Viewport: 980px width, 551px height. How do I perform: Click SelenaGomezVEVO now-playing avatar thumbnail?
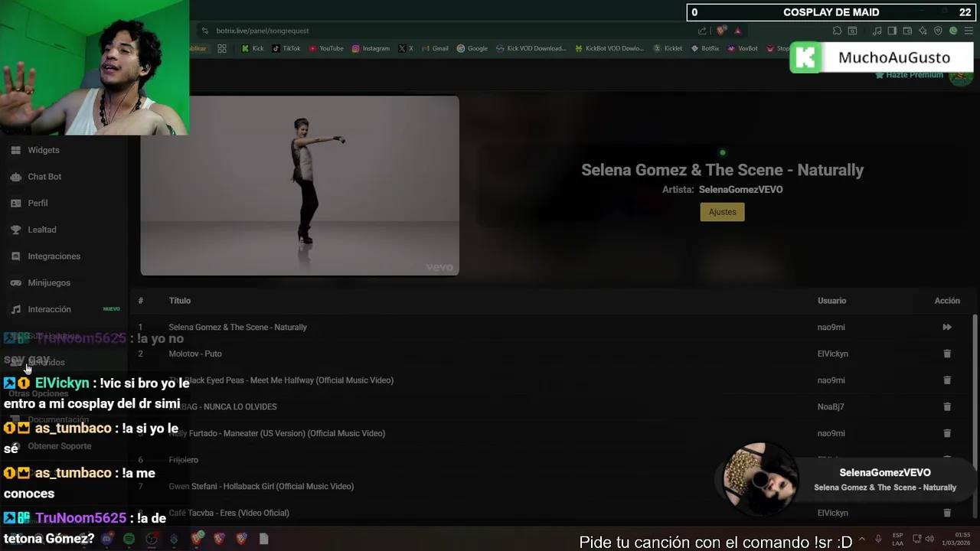pos(759,479)
